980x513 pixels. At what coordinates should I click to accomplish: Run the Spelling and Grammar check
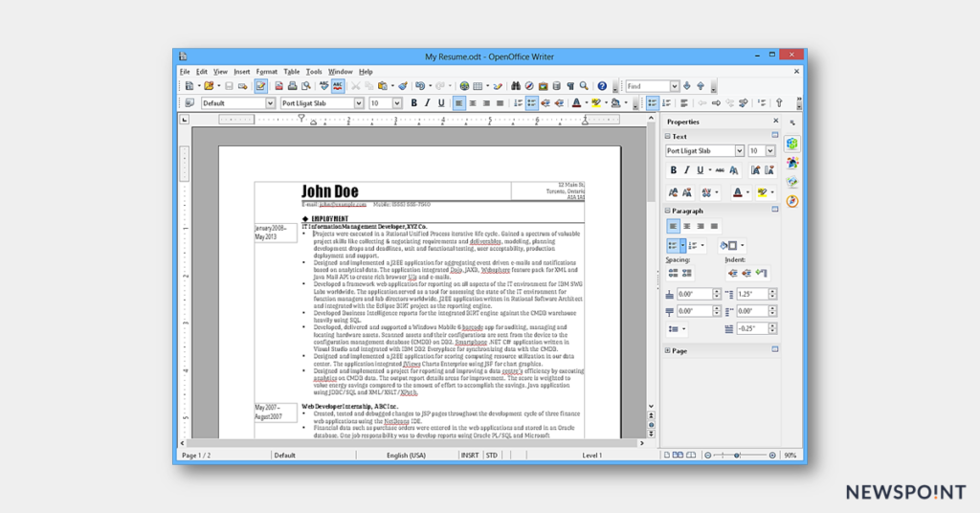323,86
